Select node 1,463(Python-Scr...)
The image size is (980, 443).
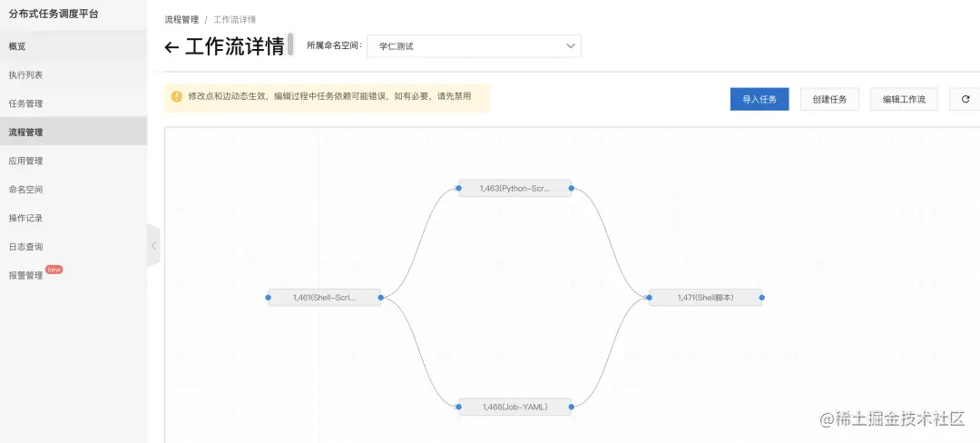point(515,188)
